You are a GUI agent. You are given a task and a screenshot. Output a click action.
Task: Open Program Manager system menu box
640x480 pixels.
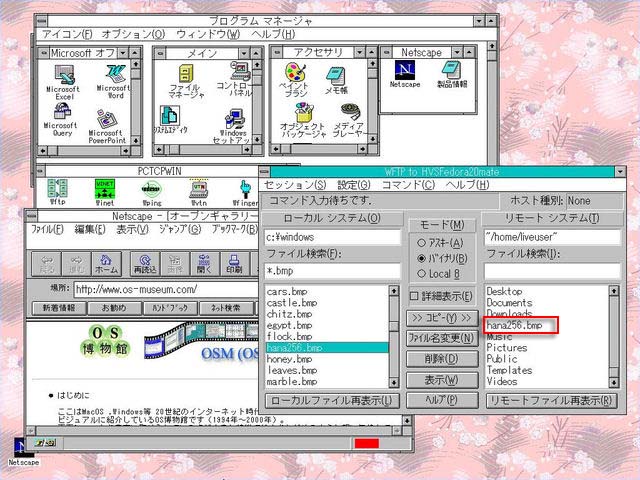point(42,20)
